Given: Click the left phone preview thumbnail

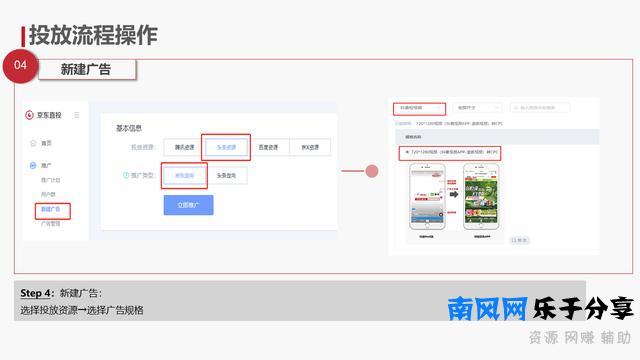Looking at the screenshot, I should (x=427, y=196).
